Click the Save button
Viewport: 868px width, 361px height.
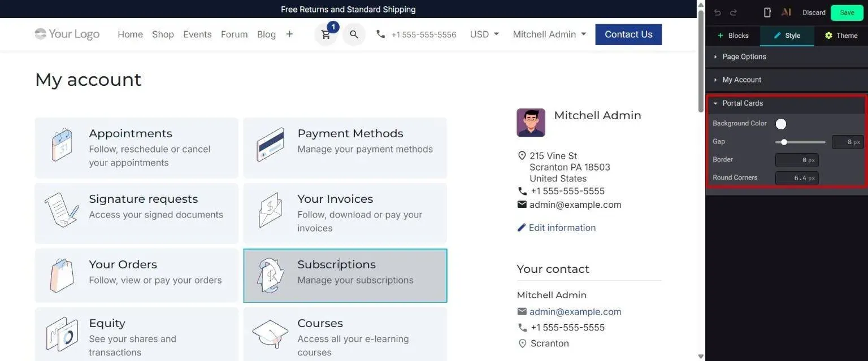847,12
